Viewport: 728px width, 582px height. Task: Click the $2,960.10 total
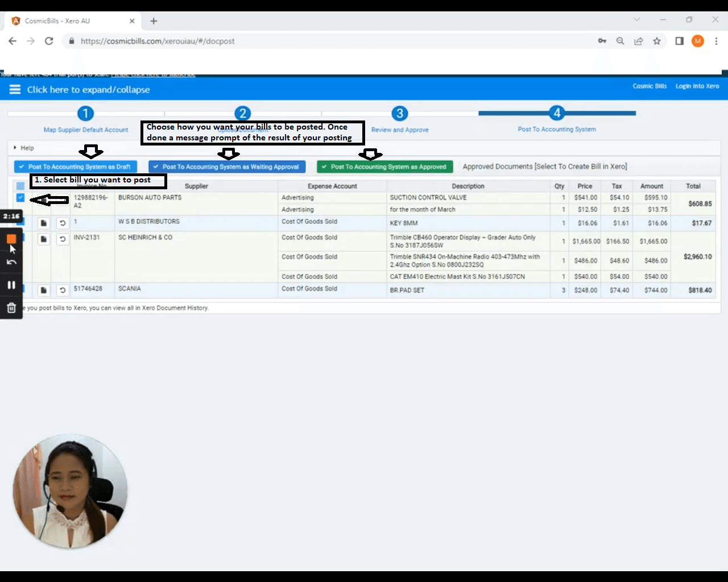pyautogui.click(x=698, y=256)
